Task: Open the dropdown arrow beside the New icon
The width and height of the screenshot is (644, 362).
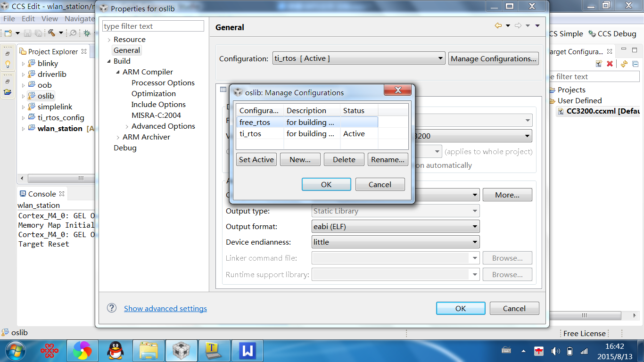Action: pos(17,33)
